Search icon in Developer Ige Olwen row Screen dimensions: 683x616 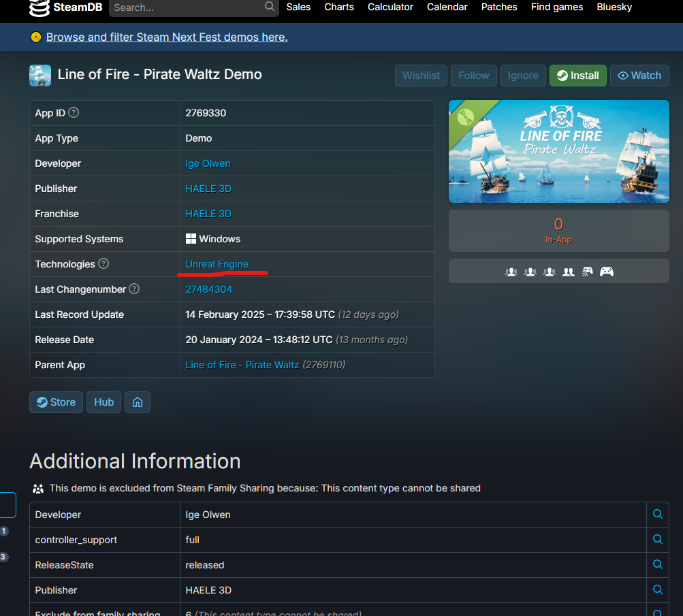point(658,514)
